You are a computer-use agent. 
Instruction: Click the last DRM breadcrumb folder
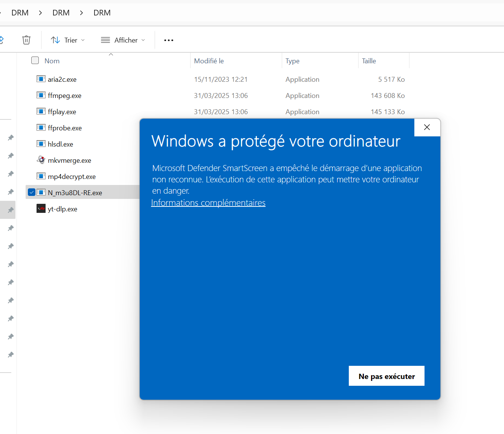(x=102, y=13)
